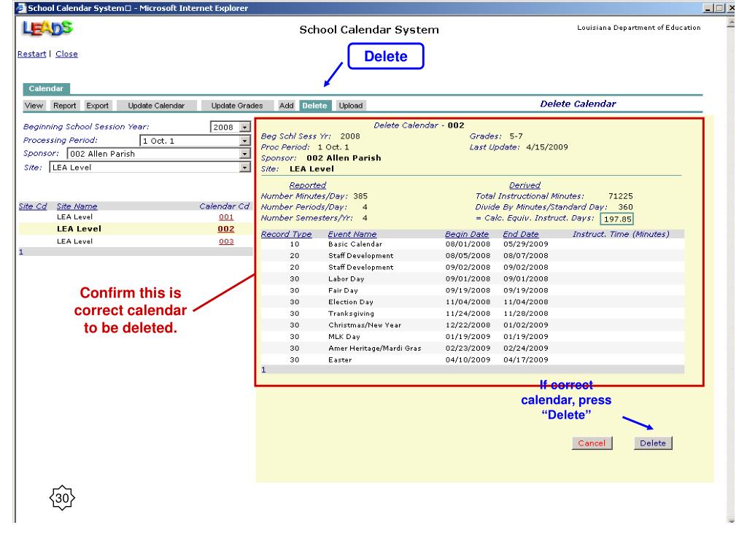Sort records by Begin Date column
This screenshot has height=560, width=747.
coord(467,234)
